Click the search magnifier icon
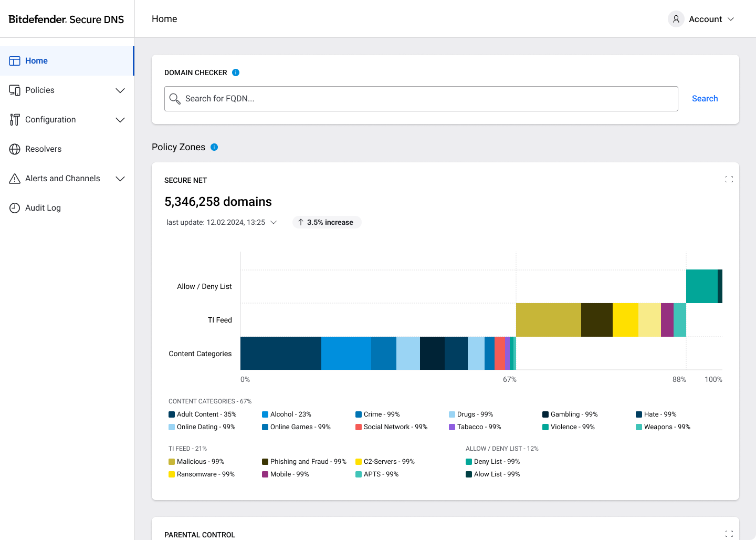756x540 pixels. (175, 99)
